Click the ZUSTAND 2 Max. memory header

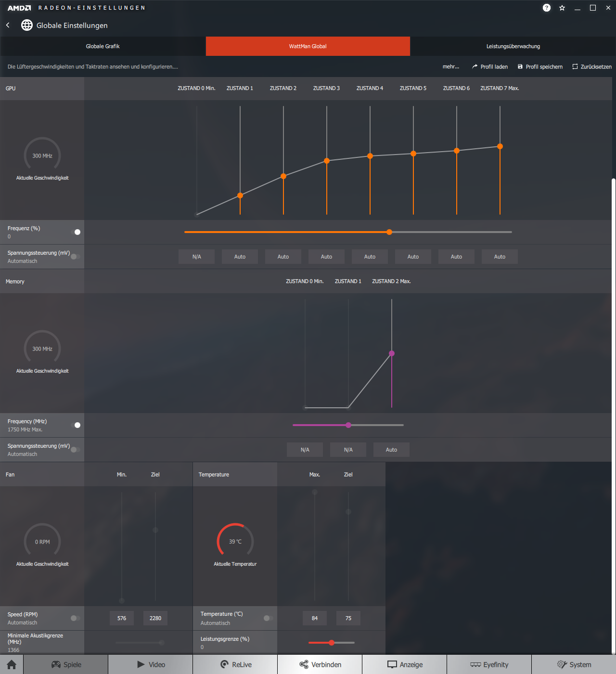(x=391, y=281)
